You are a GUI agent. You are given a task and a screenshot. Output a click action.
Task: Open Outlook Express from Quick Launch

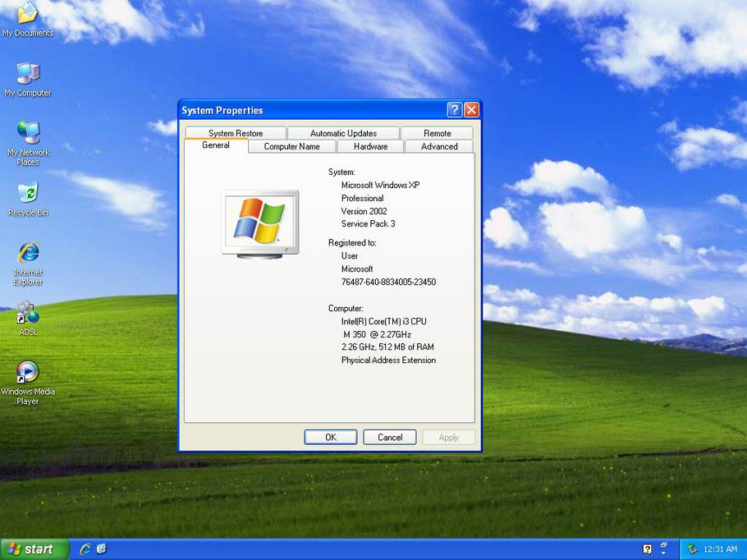point(100,549)
